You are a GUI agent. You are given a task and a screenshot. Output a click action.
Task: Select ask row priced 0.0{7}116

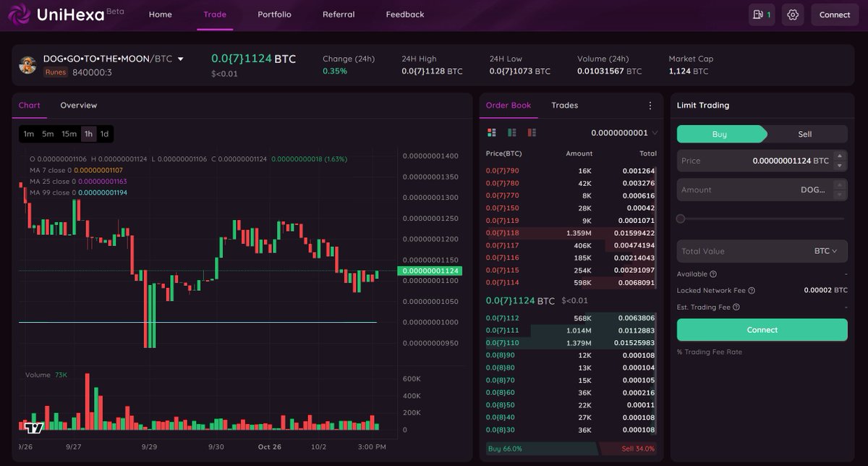point(571,258)
